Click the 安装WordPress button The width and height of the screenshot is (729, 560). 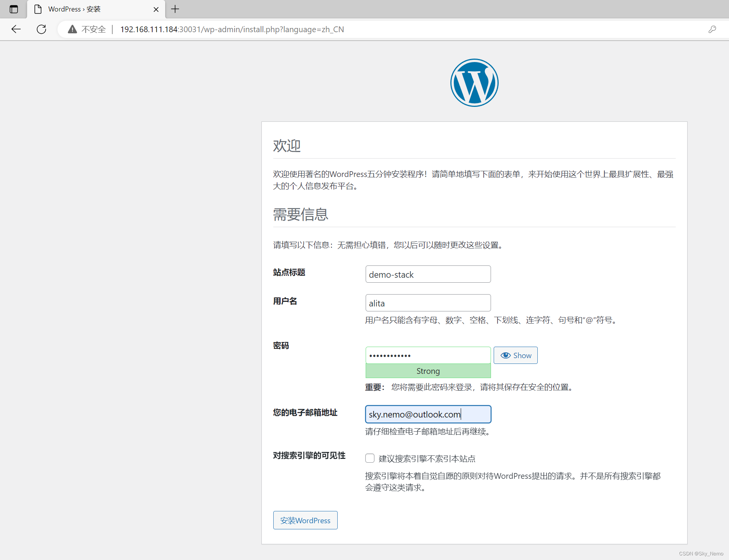pyautogui.click(x=305, y=520)
